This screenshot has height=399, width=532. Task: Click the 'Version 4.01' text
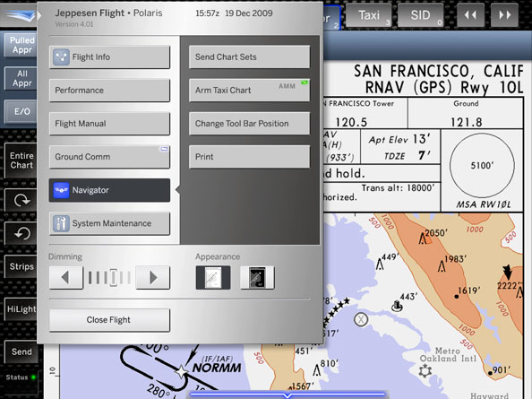point(74,24)
